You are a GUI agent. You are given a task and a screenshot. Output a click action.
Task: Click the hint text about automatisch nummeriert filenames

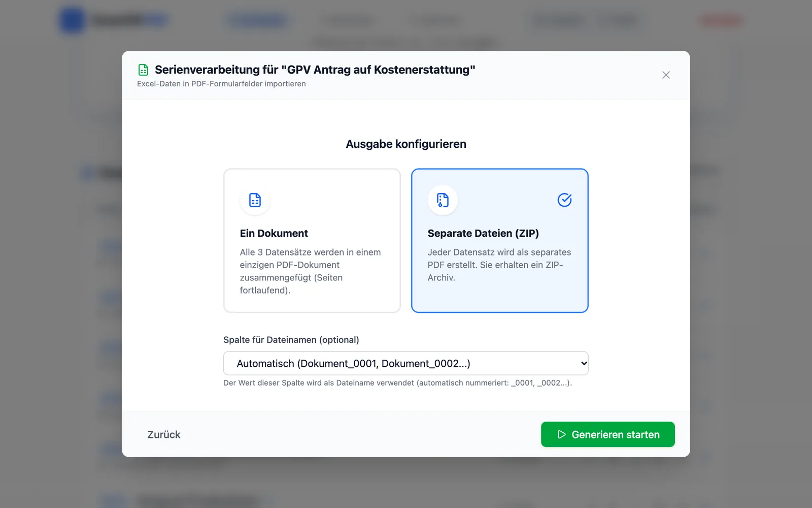[x=397, y=383]
